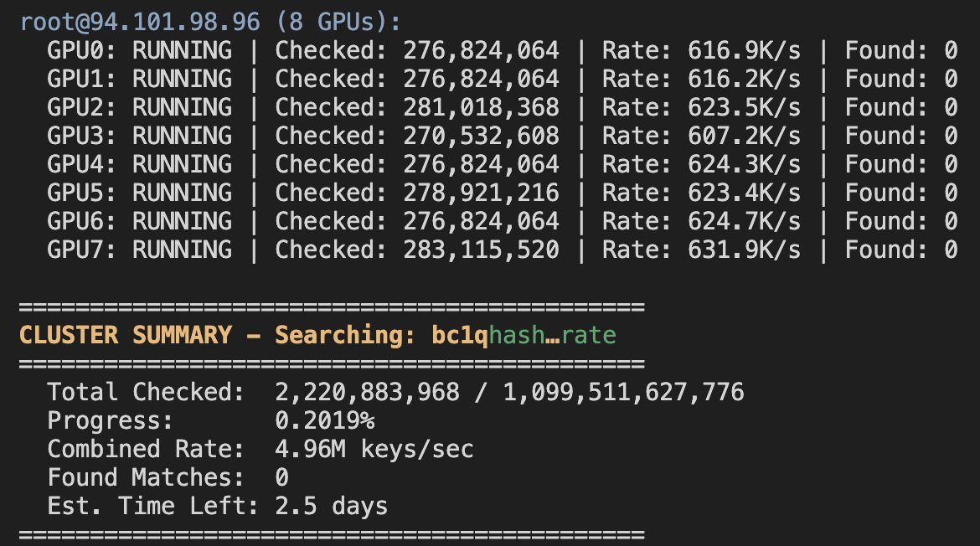Click the RUNNING status on GPU3 row
The width and height of the screenshot is (980, 546).
coord(182,136)
